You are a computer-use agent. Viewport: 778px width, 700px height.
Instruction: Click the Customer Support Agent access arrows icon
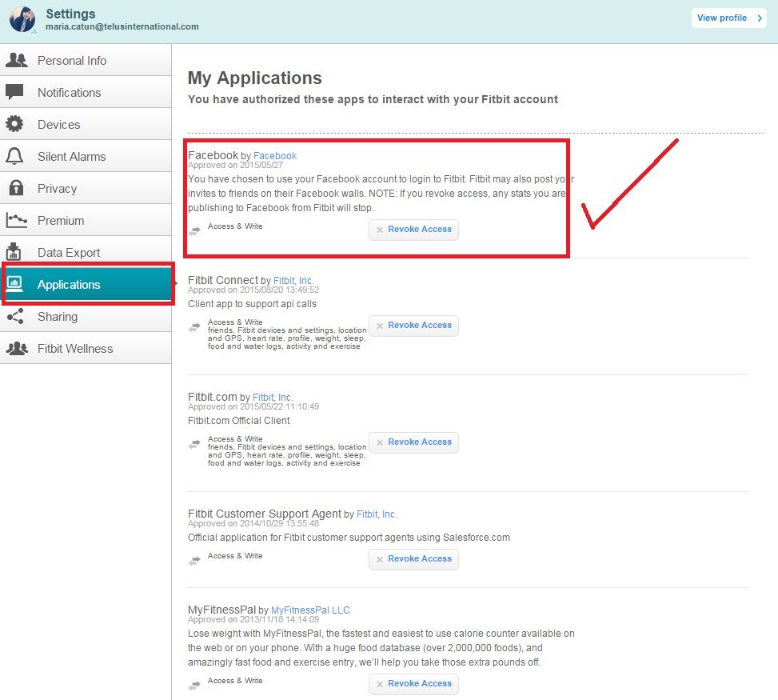tap(194, 561)
